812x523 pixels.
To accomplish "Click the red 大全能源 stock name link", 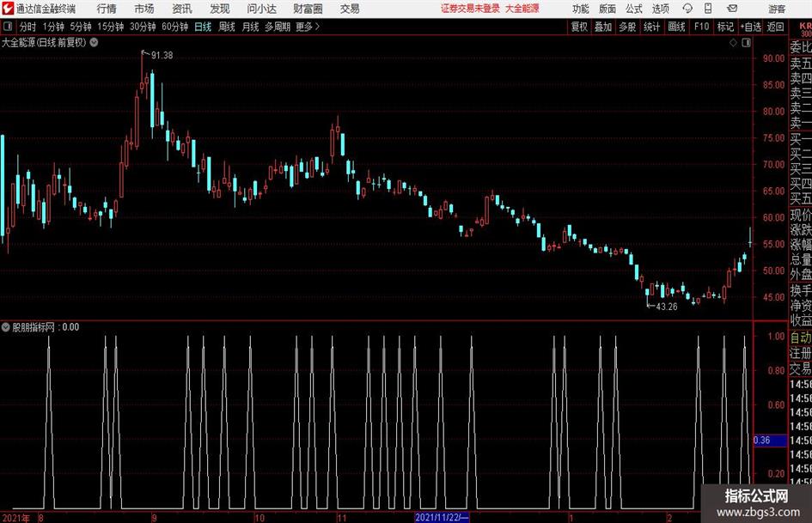I will 522,9.
